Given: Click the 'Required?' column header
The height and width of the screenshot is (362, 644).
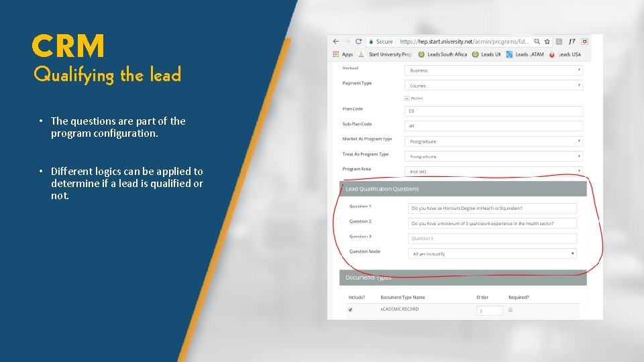Looking at the screenshot, I should coord(519,297).
